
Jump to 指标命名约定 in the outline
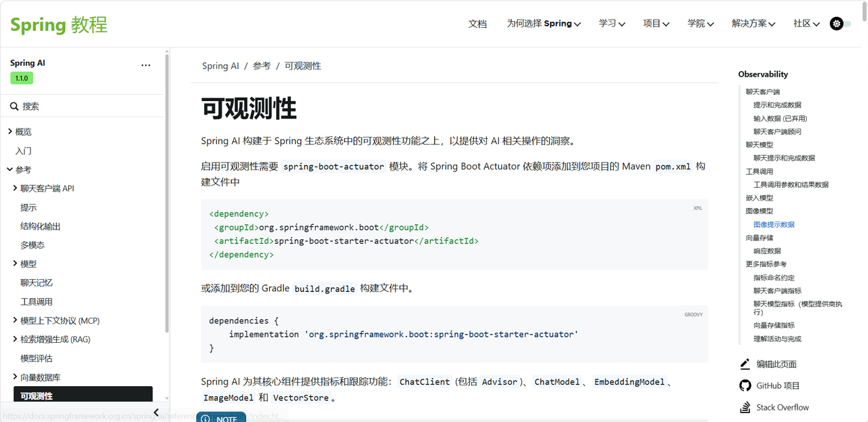coord(774,278)
